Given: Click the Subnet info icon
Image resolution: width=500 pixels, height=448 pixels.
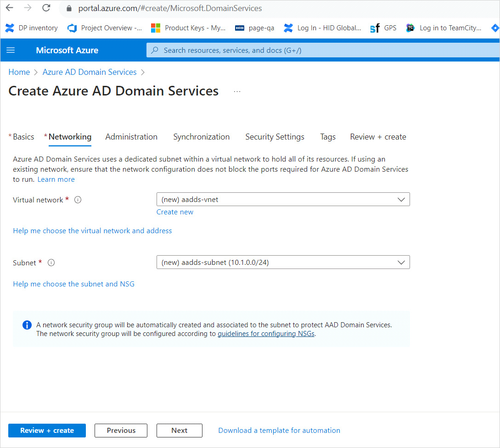Looking at the screenshot, I should 51,263.
